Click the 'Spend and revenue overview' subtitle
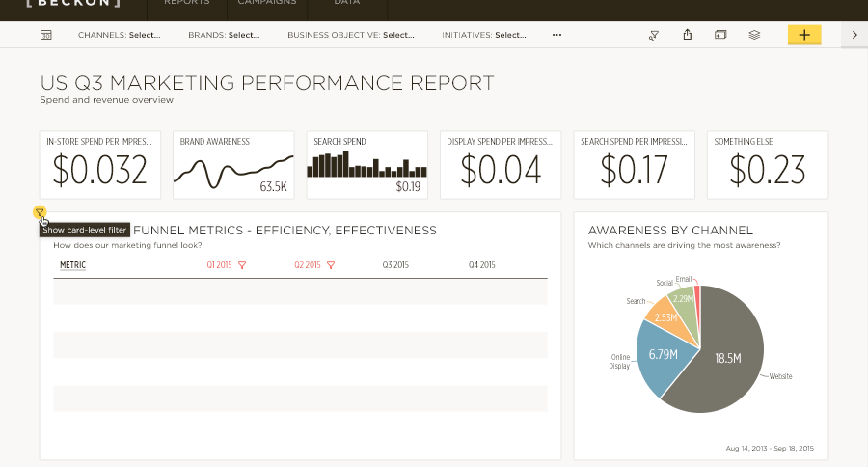The image size is (868, 467). [x=106, y=100]
